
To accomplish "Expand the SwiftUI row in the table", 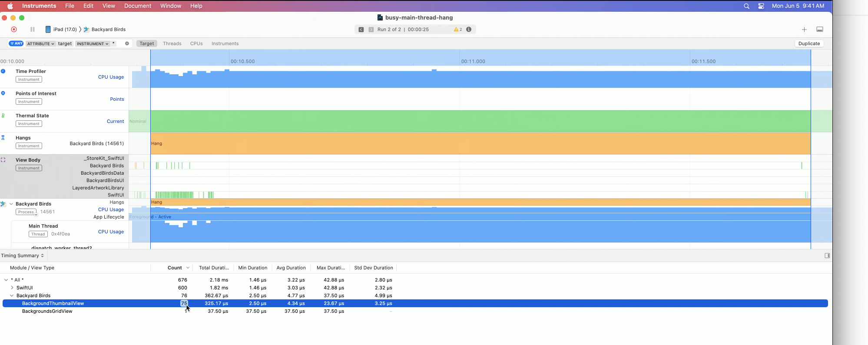I will click(x=12, y=288).
